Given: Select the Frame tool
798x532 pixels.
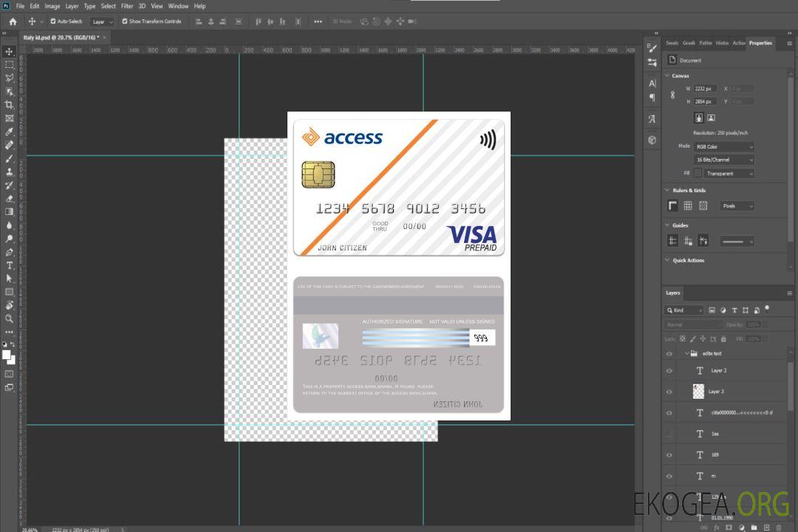Looking at the screenshot, I should (x=9, y=118).
